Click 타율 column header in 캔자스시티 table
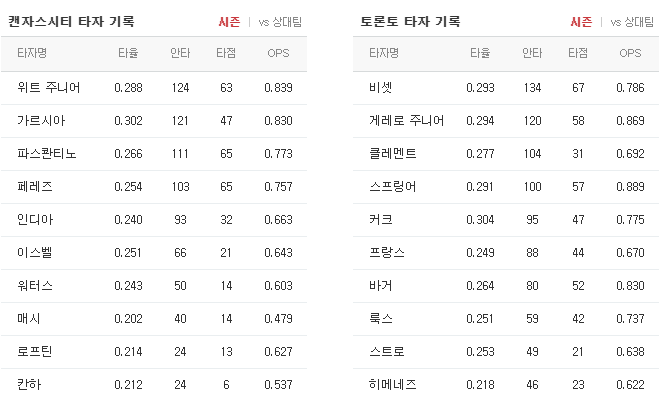The image size is (662, 413). [128, 53]
